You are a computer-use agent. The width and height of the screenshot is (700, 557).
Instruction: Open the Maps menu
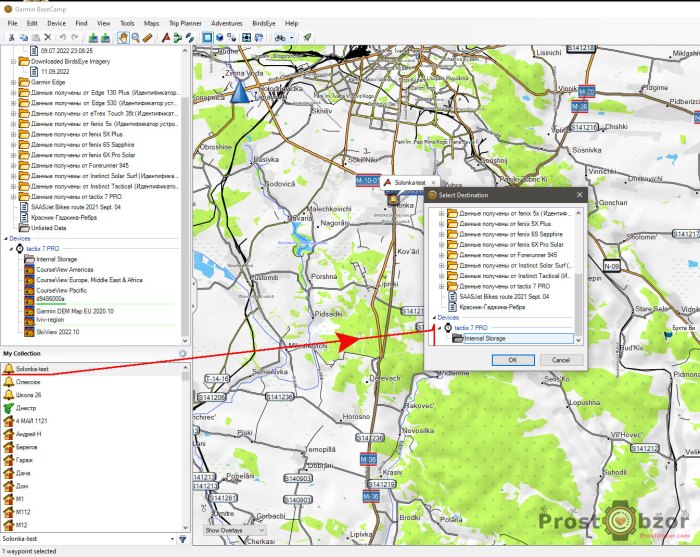(x=151, y=23)
